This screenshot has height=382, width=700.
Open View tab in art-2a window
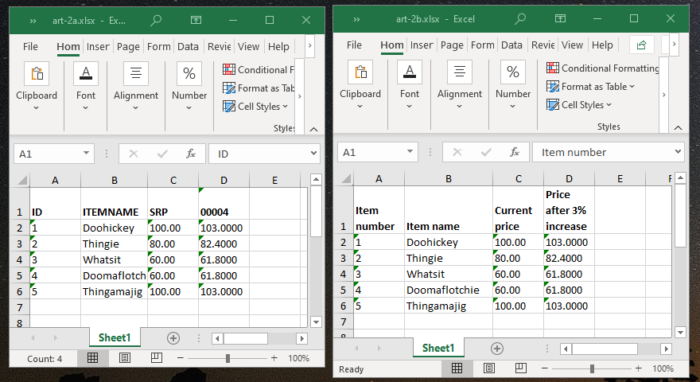248,46
